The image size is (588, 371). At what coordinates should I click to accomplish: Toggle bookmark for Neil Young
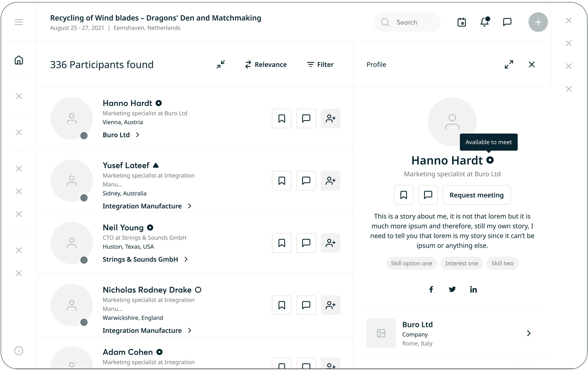pos(282,243)
